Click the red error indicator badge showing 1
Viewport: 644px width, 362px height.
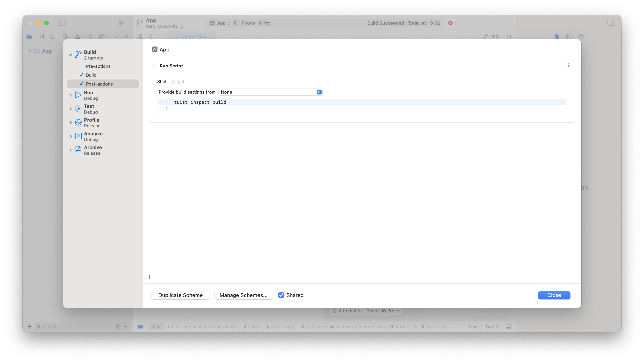coord(452,23)
